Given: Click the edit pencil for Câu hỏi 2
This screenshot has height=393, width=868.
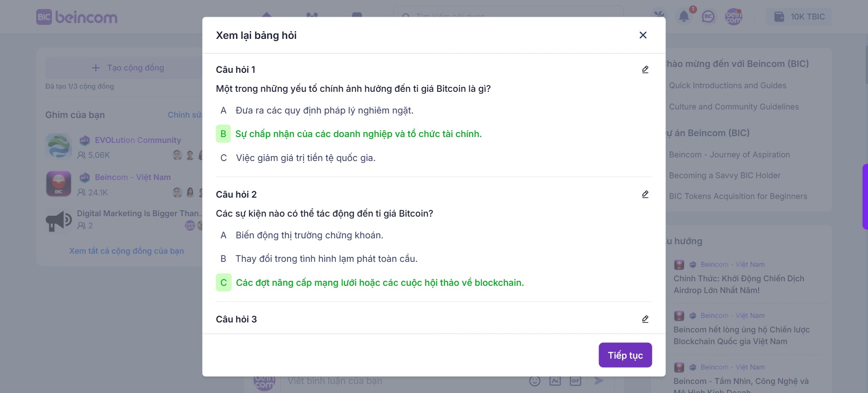Looking at the screenshot, I should (x=645, y=194).
